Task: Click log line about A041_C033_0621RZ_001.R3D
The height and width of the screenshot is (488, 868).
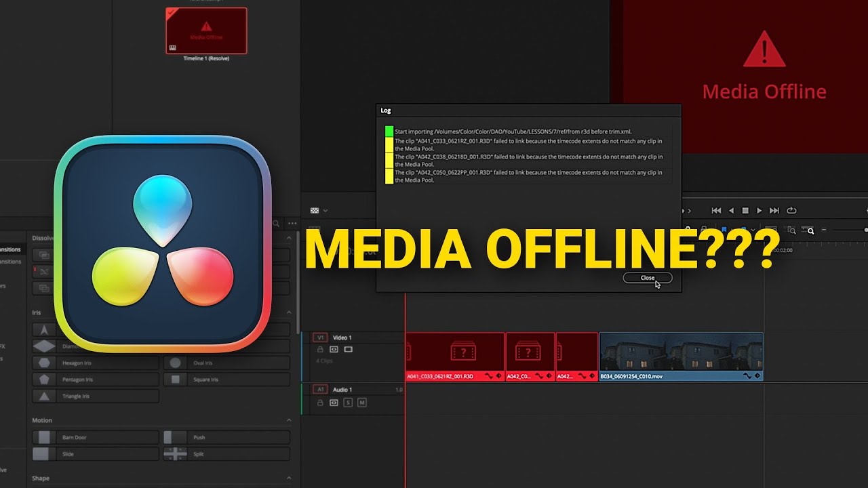Action: pyautogui.click(x=528, y=144)
